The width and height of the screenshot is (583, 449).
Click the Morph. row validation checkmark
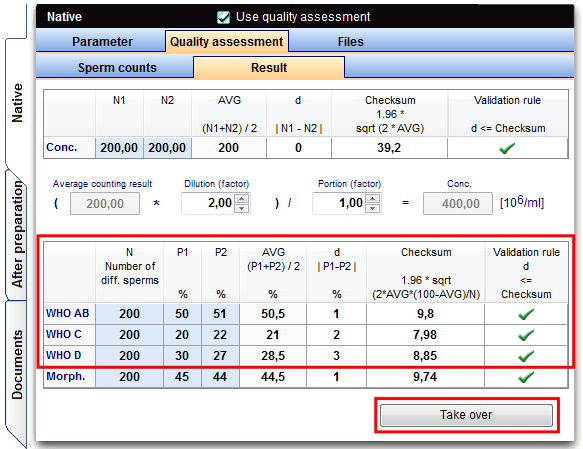tap(526, 377)
